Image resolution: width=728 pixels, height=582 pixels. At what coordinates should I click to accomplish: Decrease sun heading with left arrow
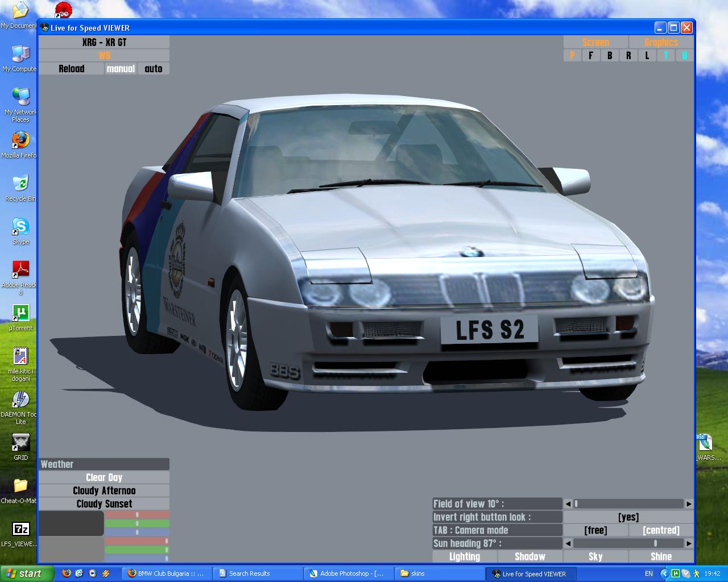(568, 543)
